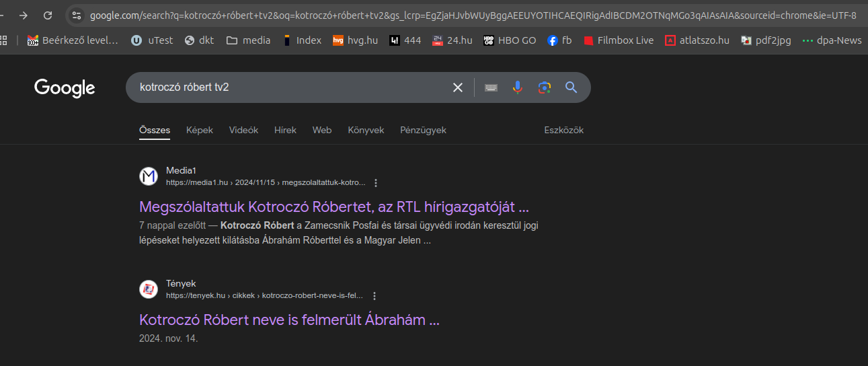Submit search with magnifier icon
The height and width of the screenshot is (366, 868).
(x=571, y=87)
